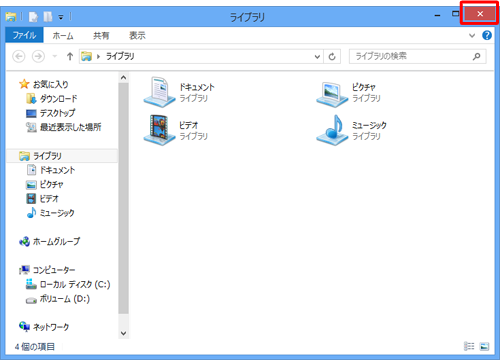Image resolution: width=500 pixels, height=360 pixels.
Task: Select the ビデオ library in main pane
Action: pyautogui.click(x=176, y=130)
